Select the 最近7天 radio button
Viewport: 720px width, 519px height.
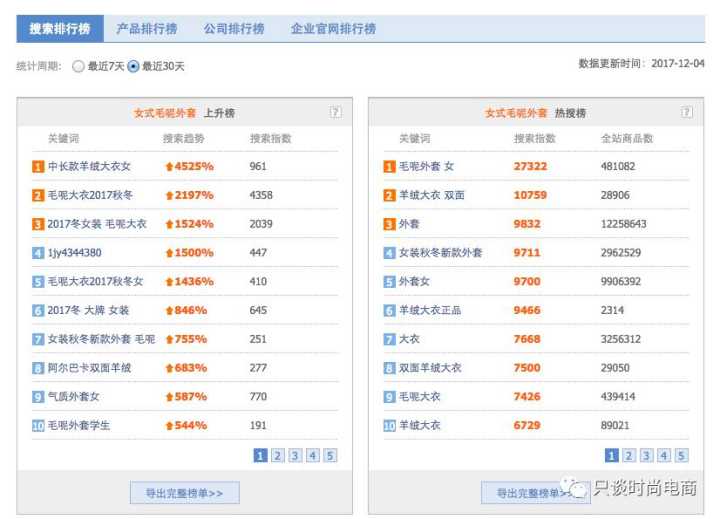[x=79, y=66]
